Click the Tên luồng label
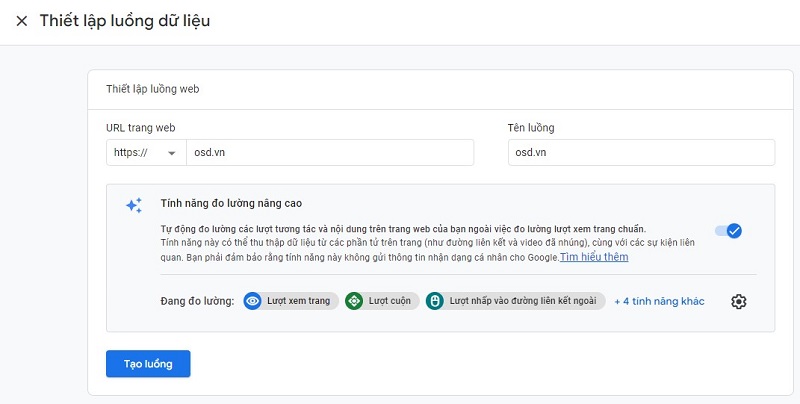This screenshot has height=404, width=800. click(x=531, y=128)
